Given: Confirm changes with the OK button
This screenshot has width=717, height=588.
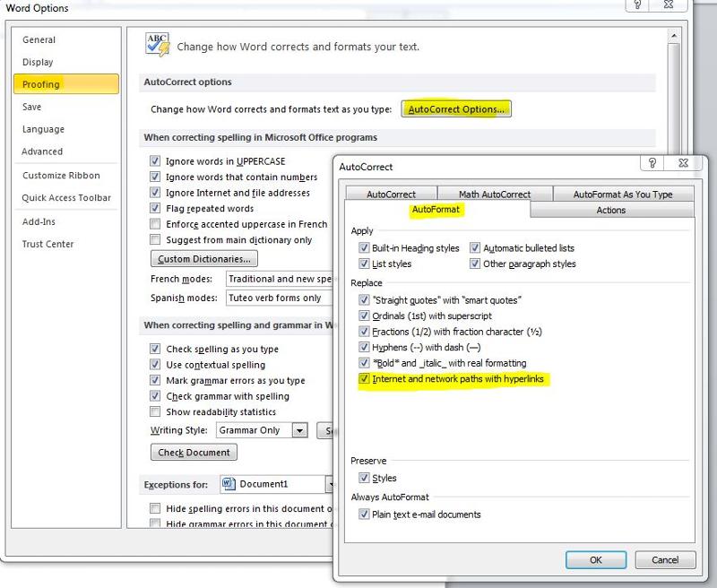Looking at the screenshot, I should point(595,559).
